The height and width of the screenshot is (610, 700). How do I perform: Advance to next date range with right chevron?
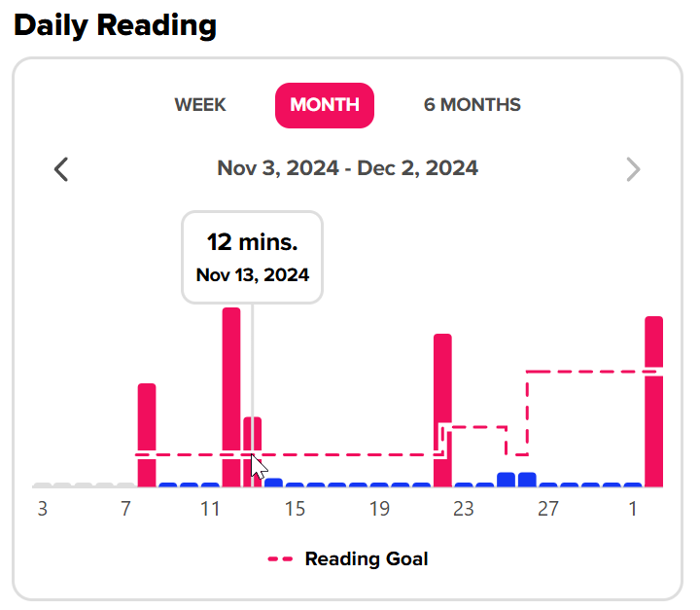pos(634,169)
